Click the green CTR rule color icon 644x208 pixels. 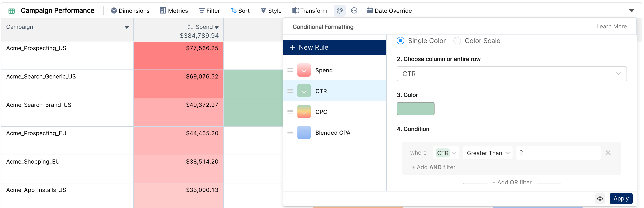pyautogui.click(x=304, y=91)
